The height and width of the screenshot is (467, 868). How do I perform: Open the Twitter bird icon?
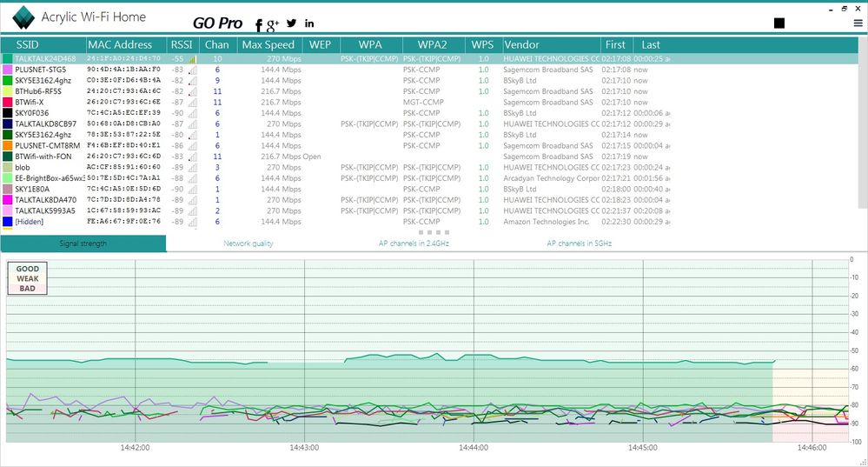tap(292, 23)
